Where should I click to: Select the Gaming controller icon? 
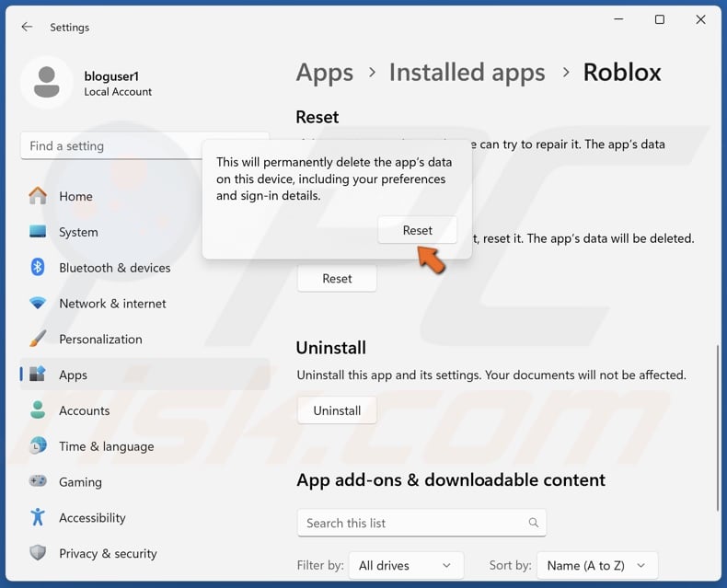(x=38, y=482)
